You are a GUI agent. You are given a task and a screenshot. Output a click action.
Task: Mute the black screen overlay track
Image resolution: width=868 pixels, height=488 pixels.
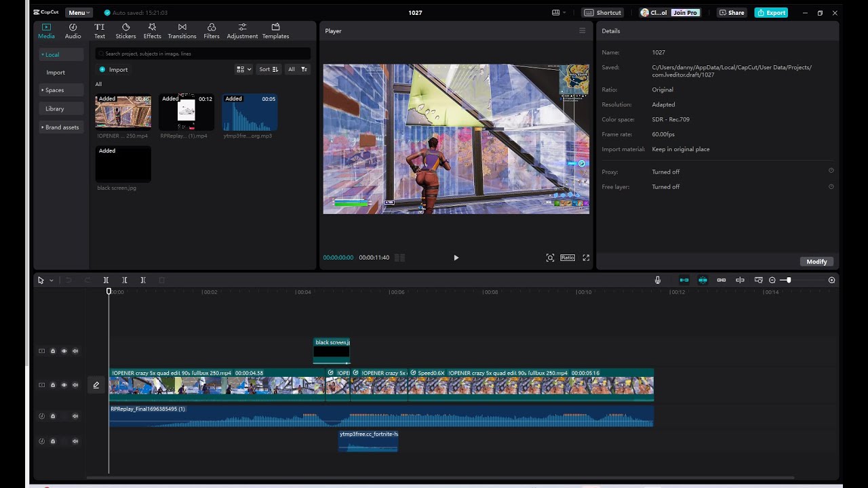(75, 351)
